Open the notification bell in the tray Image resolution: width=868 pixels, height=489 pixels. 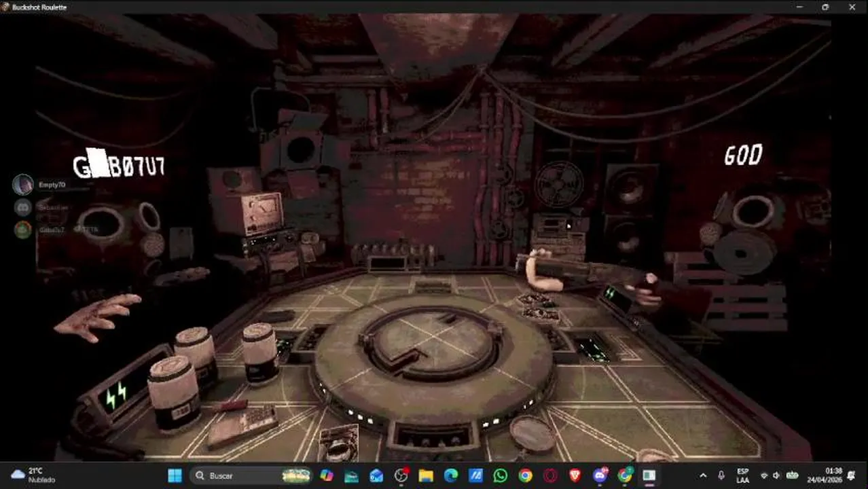point(852,475)
